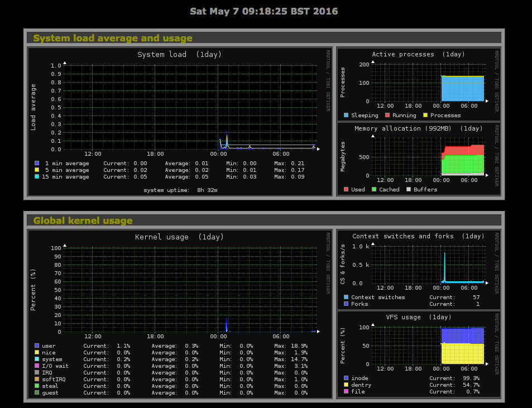The height and width of the screenshot is (408, 532).
Task: Click the blue user legend swatch
Action: (37, 345)
